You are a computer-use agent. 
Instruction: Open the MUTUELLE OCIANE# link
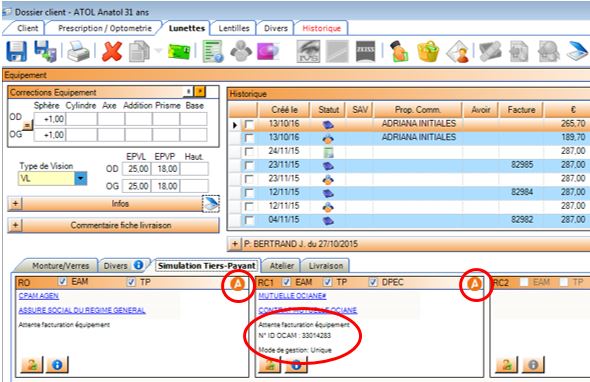292,296
